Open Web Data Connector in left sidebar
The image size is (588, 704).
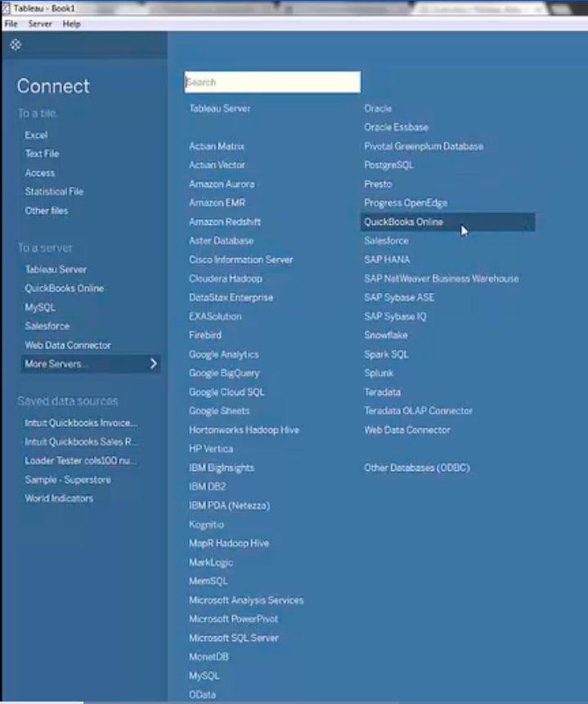tap(68, 345)
